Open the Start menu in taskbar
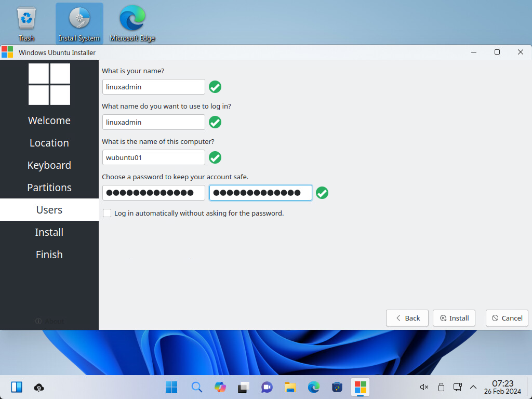Screen dimensions: 532x399 171,387
